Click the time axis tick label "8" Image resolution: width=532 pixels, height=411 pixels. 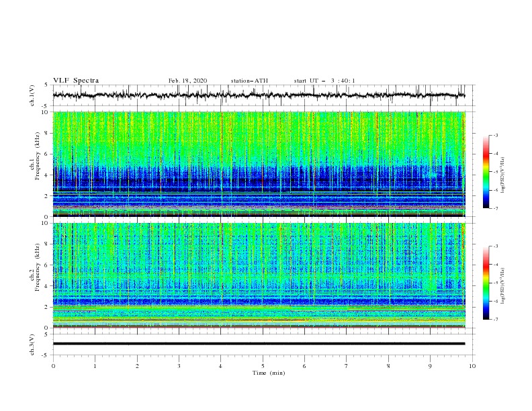click(388, 366)
